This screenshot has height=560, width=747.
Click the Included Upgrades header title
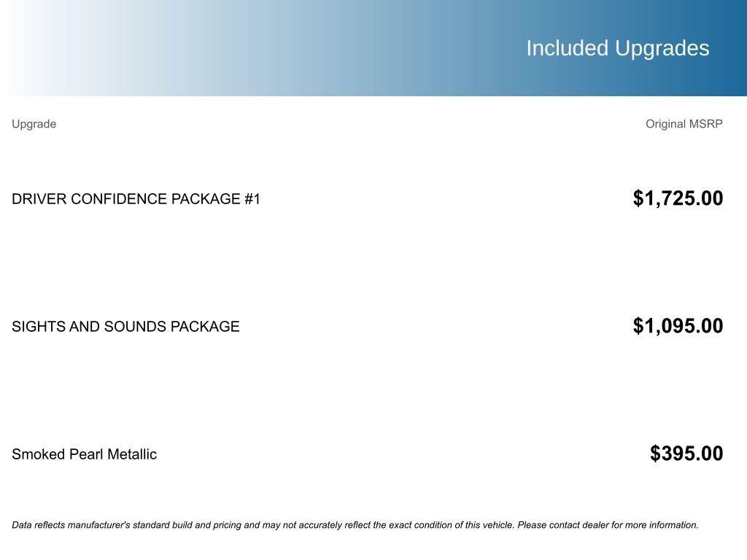[x=617, y=48]
